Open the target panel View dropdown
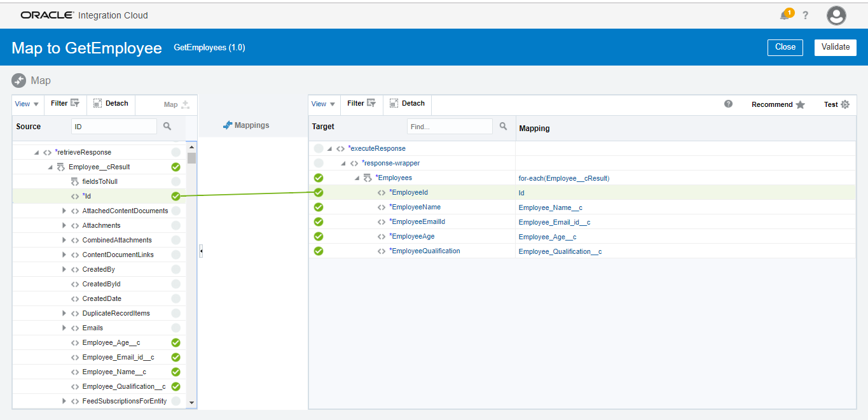 (x=322, y=104)
